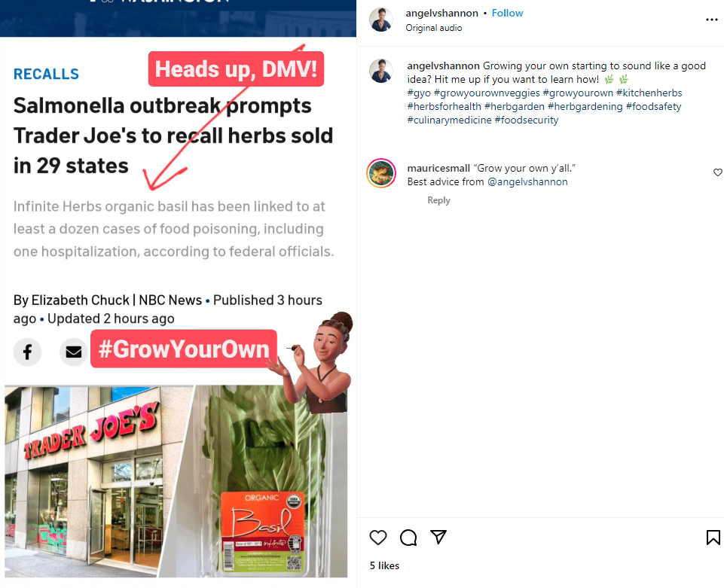Screen dimensions: 724x588
Task: Open the @angelvshannon mention in comment
Action: point(527,182)
